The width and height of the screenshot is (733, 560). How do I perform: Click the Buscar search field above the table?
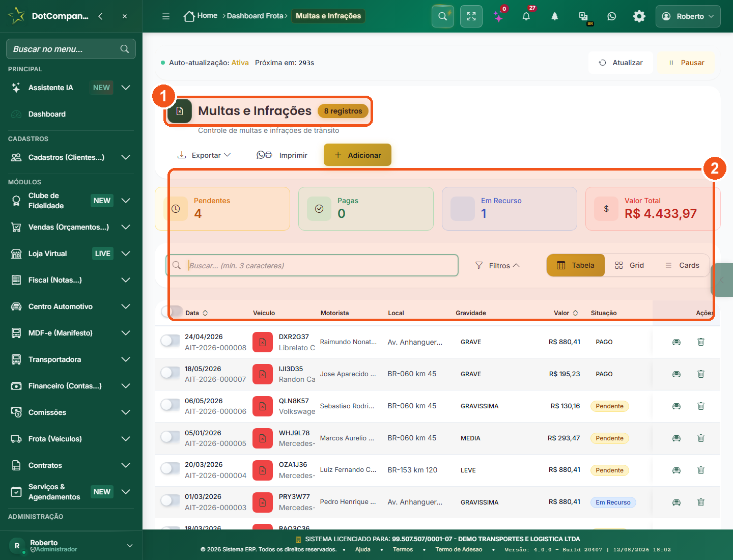(x=312, y=265)
